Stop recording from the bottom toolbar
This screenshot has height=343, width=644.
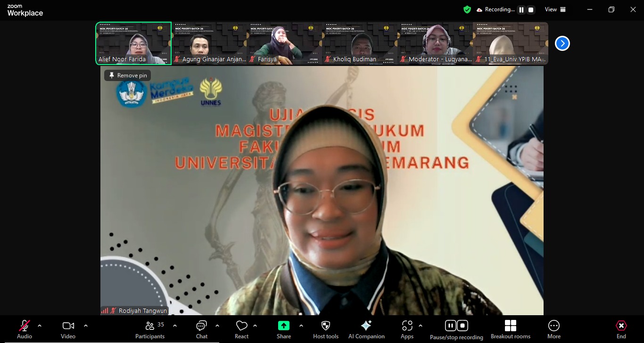point(463,326)
